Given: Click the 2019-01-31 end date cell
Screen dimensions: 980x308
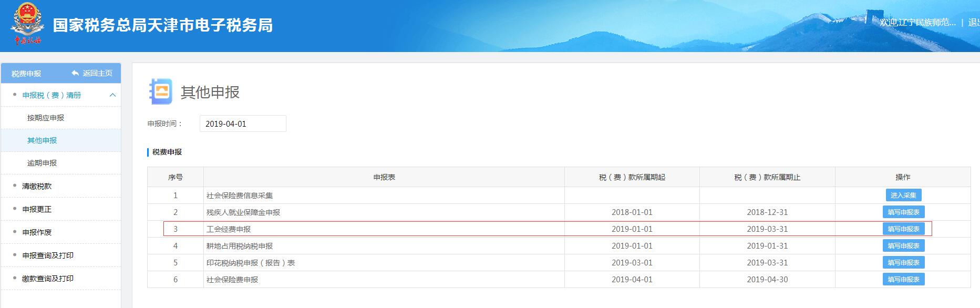Looking at the screenshot, I should click(767, 246).
